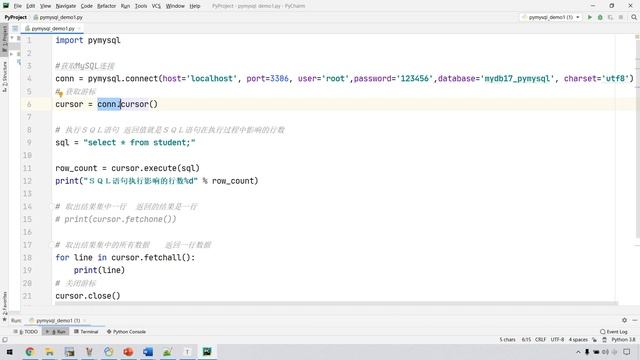The image size is (640, 360).
Task: Start debugging with the green bug icon
Action: point(600,18)
